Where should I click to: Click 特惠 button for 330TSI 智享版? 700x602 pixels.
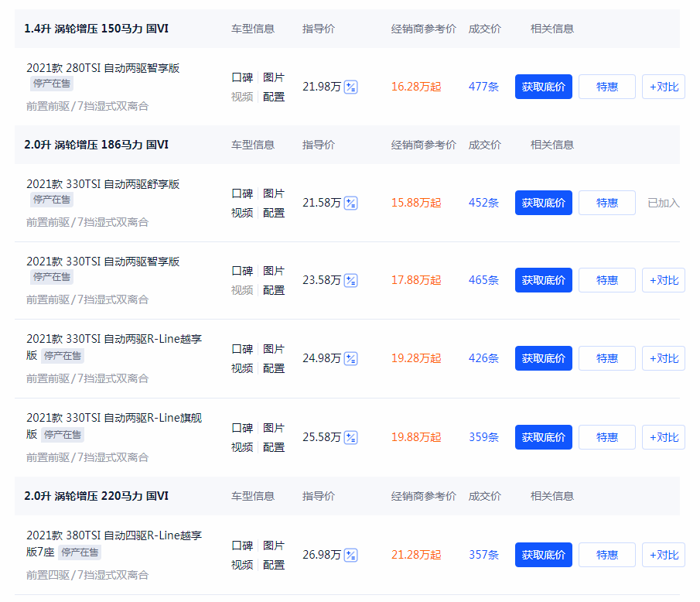point(606,280)
